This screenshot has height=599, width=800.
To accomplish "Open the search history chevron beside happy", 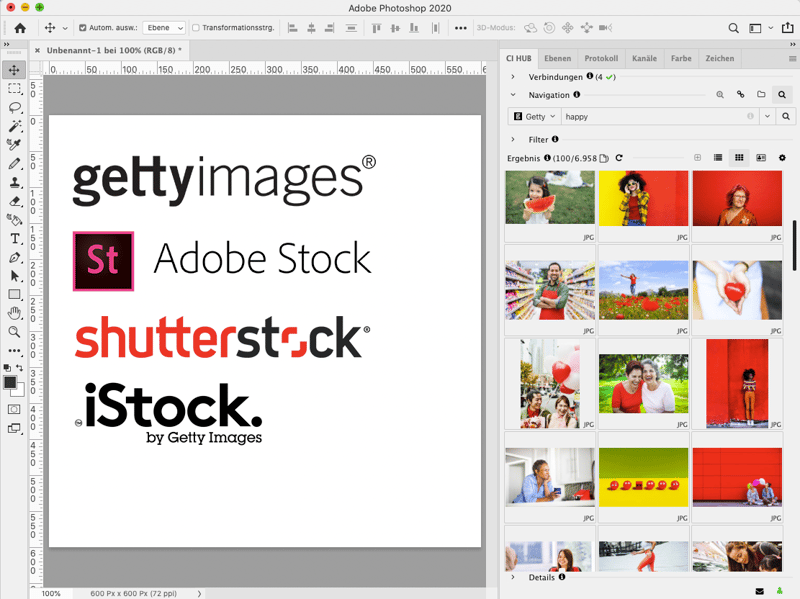I will pos(767,117).
